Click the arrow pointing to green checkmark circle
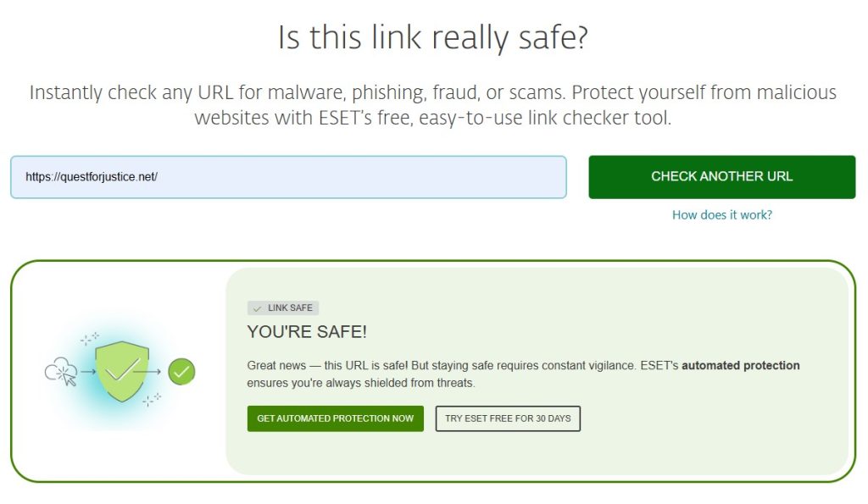Image resolution: width=868 pixels, height=504 pixels. (x=148, y=371)
